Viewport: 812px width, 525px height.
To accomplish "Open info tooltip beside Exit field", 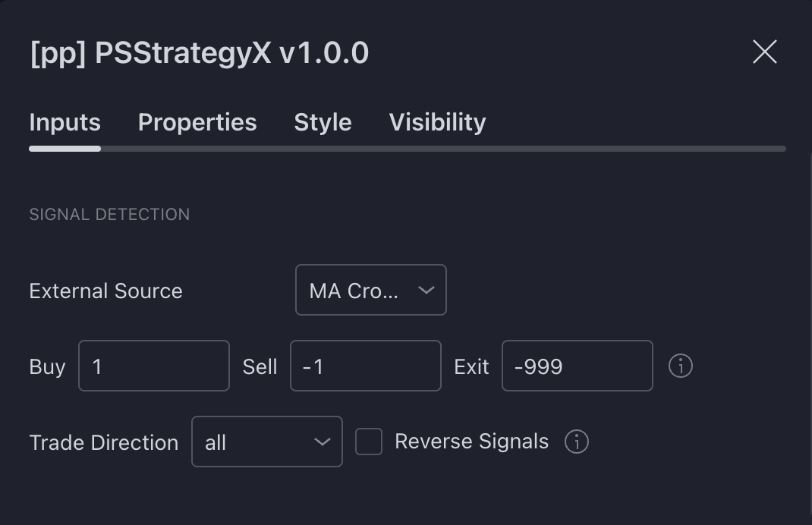I will 681,366.
